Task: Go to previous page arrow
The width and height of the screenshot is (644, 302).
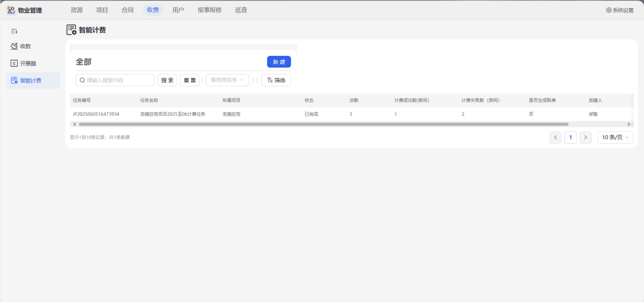Action: click(556, 137)
